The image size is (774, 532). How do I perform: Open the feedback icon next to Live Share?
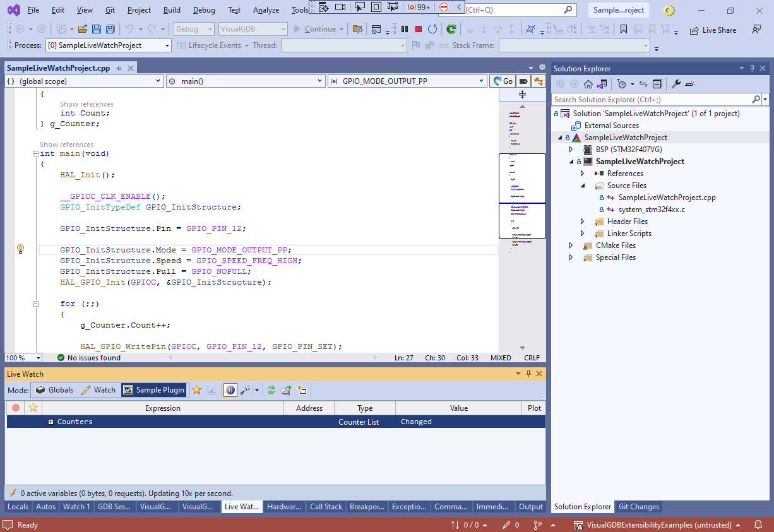[756, 30]
